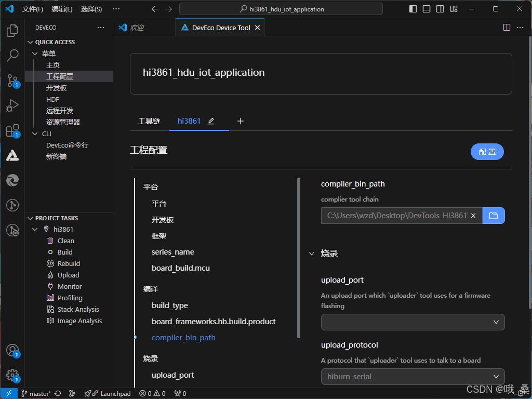Jump to build_type in settings outline
532x399 pixels.
(x=170, y=305)
